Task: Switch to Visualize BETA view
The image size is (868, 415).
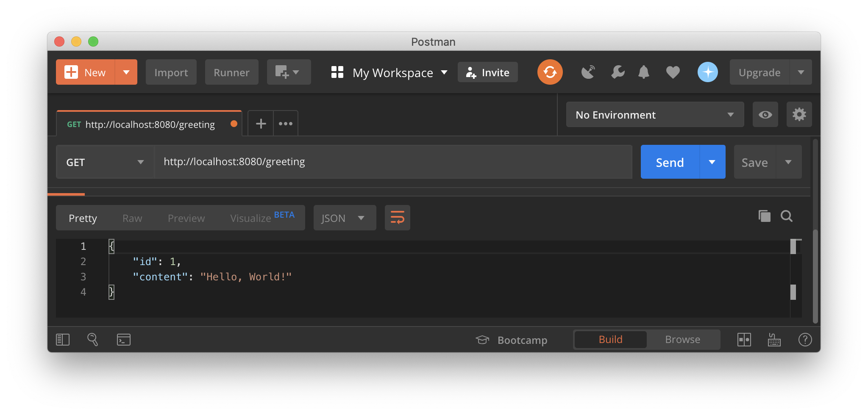Action: (262, 218)
